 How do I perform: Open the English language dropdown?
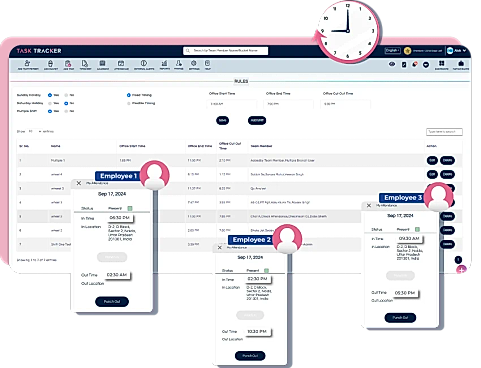click(x=393, y=51)
